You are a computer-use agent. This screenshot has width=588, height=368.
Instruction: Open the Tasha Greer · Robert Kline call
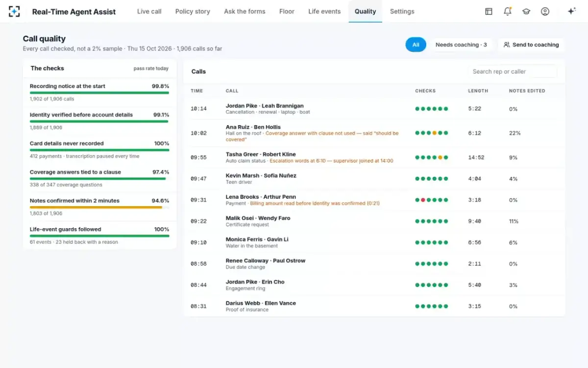(374, 158)
